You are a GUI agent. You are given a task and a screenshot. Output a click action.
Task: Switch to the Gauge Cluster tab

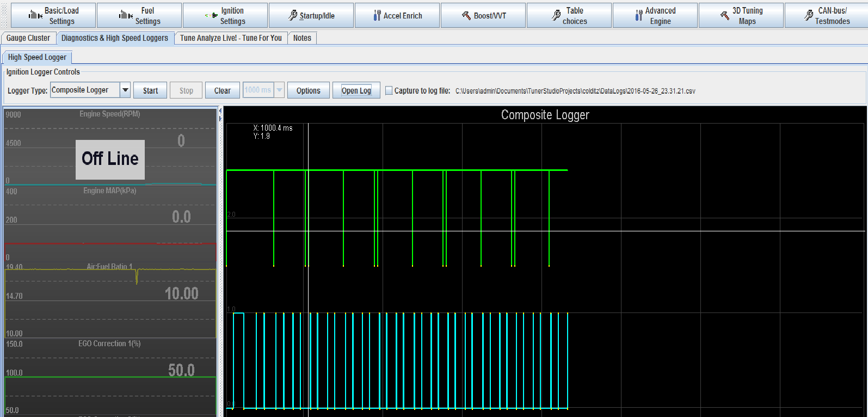(28, 38)
